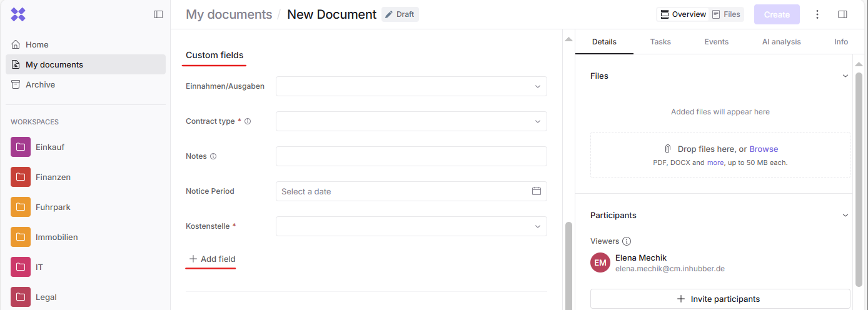Click the Notes info icon
This screenshot has width=868, height=310.
click(x=213, y=156)
